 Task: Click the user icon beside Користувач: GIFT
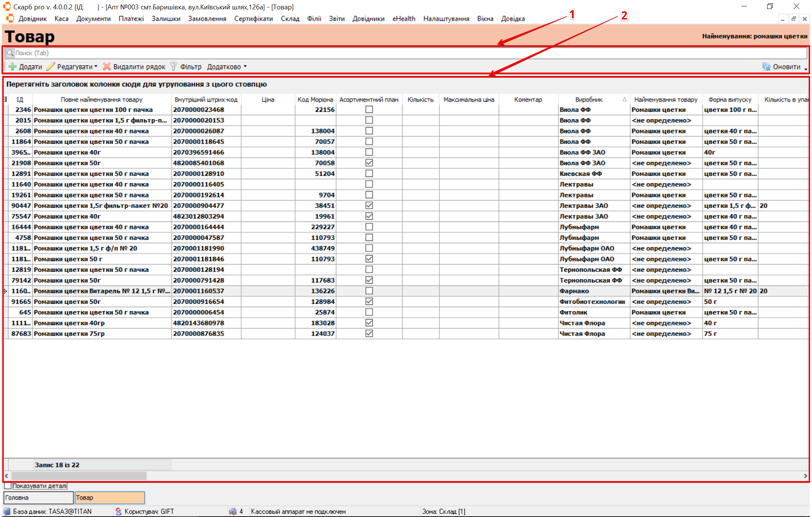pos(119,511)
